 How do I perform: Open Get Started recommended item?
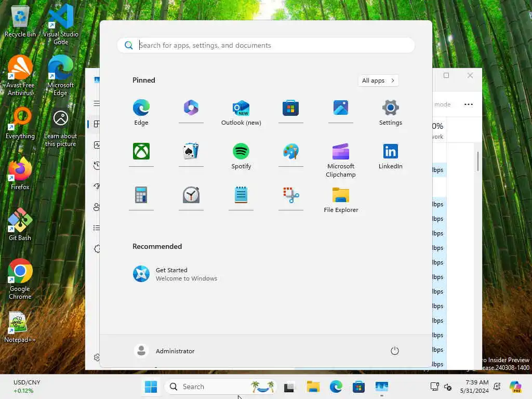click(175, 274)
